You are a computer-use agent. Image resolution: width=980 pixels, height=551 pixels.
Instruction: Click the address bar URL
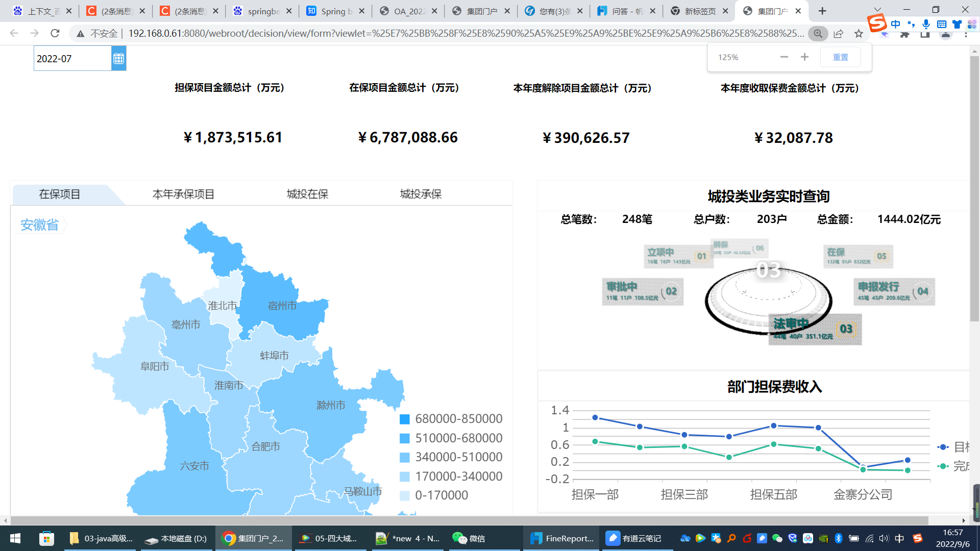click(465, 33)
